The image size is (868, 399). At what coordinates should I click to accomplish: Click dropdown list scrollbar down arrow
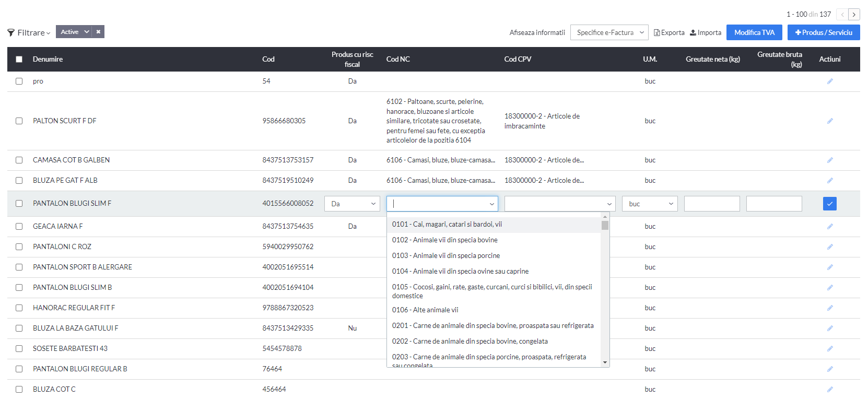605,362
